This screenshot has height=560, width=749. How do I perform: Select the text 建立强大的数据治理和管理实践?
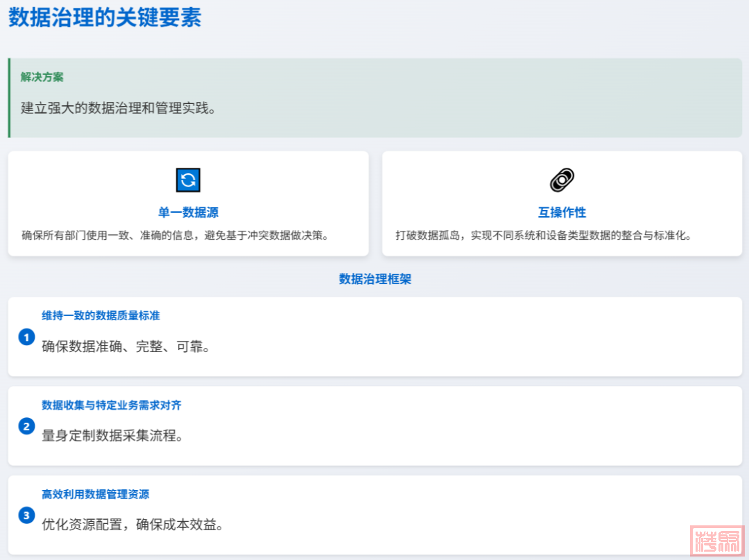118,108
